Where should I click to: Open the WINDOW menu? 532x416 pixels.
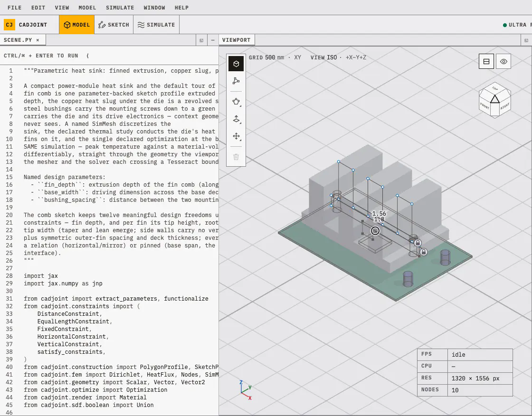coord(154,8)
